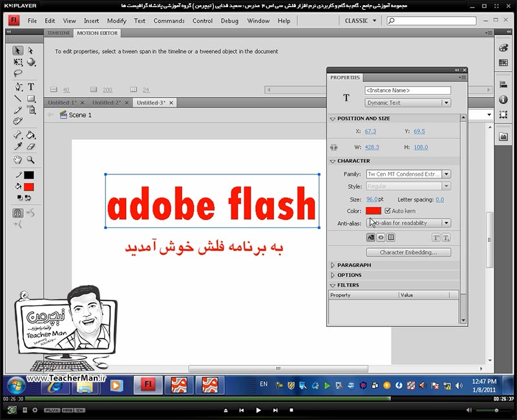Open the File menu
Screen dimensions: 517x420
32,21
